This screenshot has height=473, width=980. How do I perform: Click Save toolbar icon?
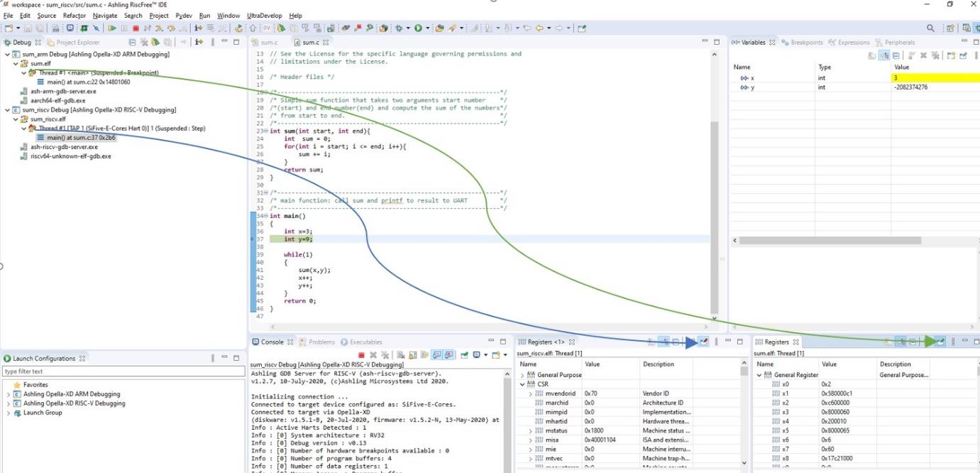pos(28,28)
